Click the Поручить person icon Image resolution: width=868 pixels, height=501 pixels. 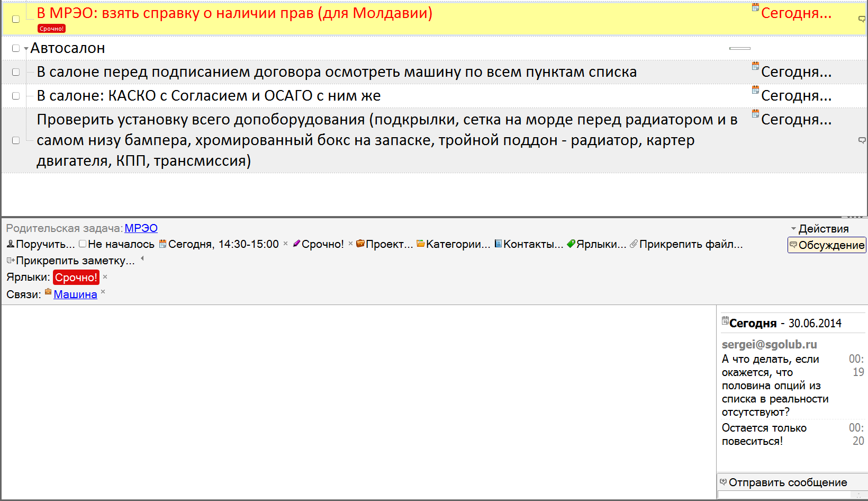coord(11,244)
